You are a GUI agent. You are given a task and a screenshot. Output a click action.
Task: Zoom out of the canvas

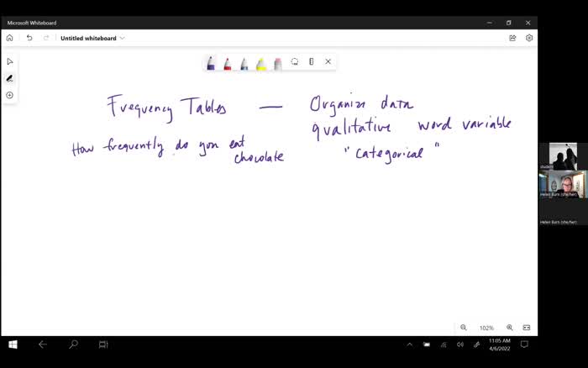coord(464,328)
